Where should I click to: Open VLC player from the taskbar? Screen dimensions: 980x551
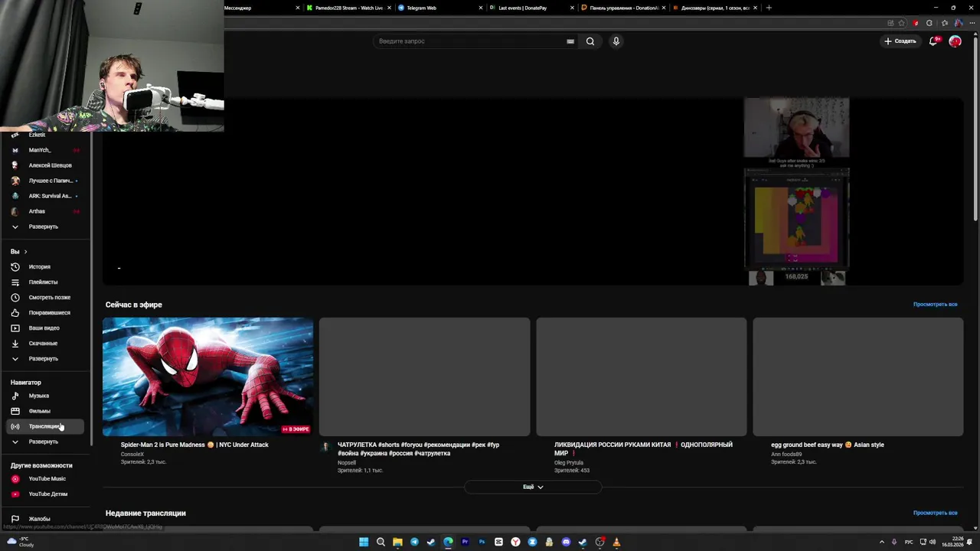(x=616, y=542)
